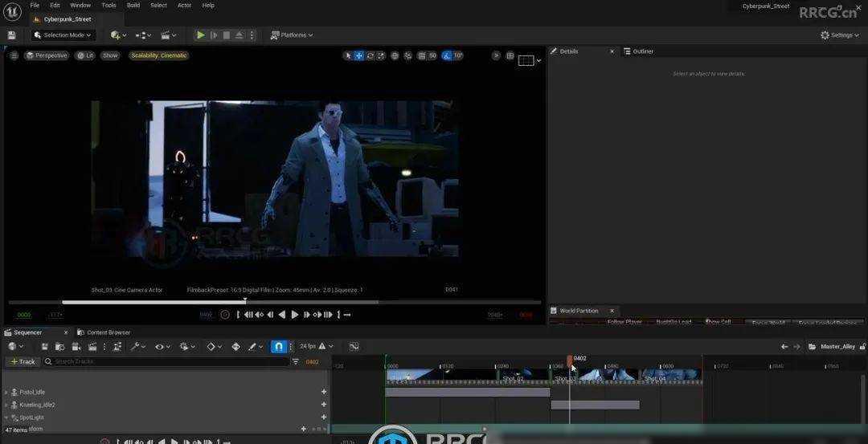Screen dimensions: 868x444
Task: Click the eject button in the main toolbar
Action: click(x=240, y=35)
